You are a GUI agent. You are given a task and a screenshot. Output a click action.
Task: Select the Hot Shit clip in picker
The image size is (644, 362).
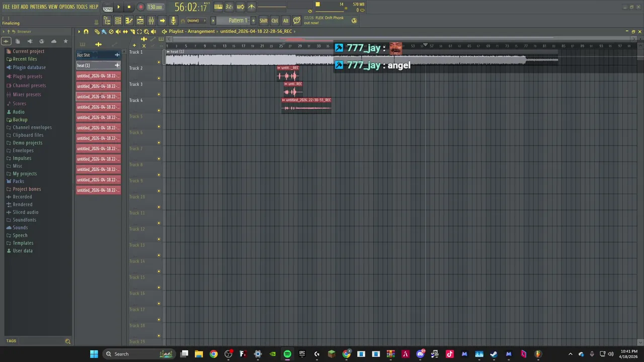pyautogui.click(x=98, y=55)
